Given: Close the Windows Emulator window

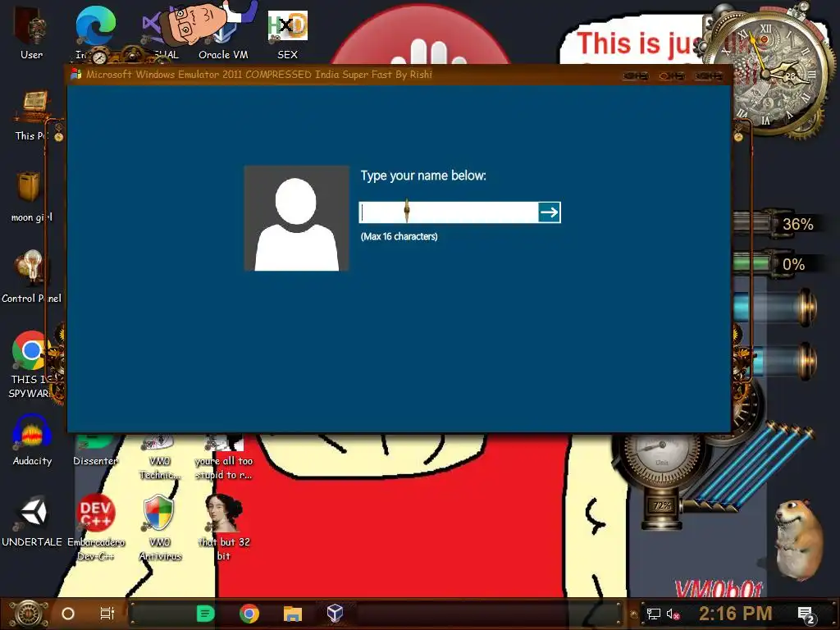Looking at the screenshot, I should click(709, 76).
